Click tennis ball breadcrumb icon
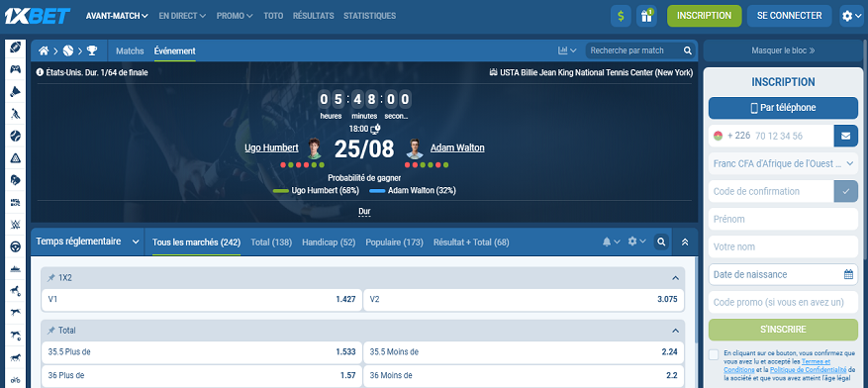Image resolution: width=868 pixels, height=388 pixels. (68, 50)
